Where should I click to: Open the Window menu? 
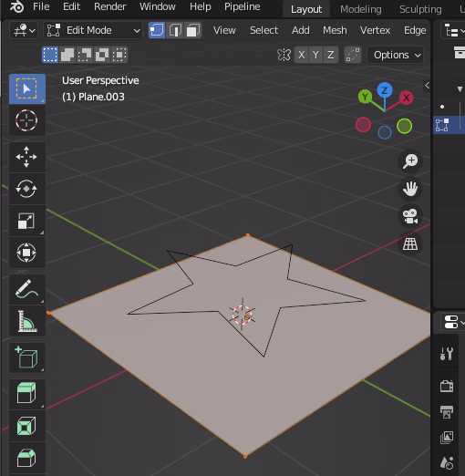coord(158,6)
